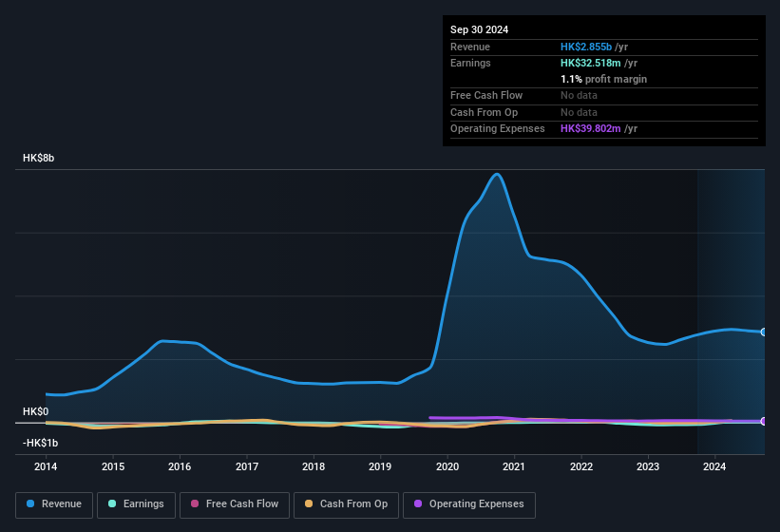The height and width of the screenshot is (532, 780).
Task: Toggle the Revenue legend button
Action: click(x=54, y=504)
